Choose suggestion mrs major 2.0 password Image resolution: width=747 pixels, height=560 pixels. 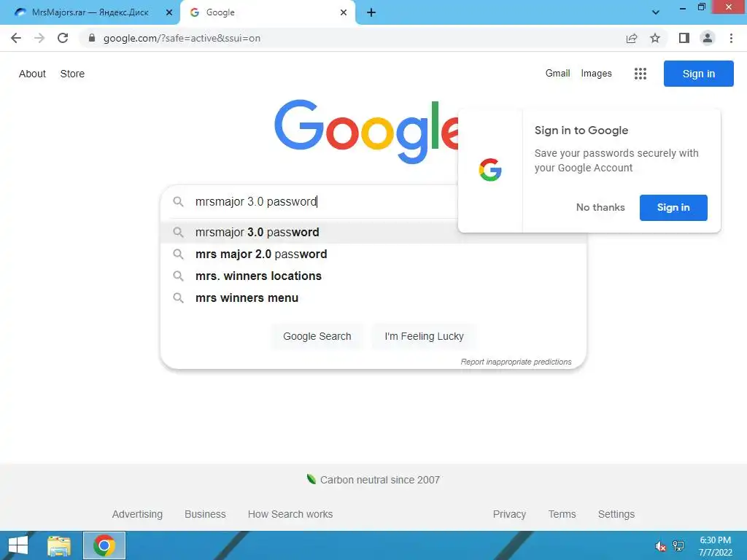tap(373, 254)
